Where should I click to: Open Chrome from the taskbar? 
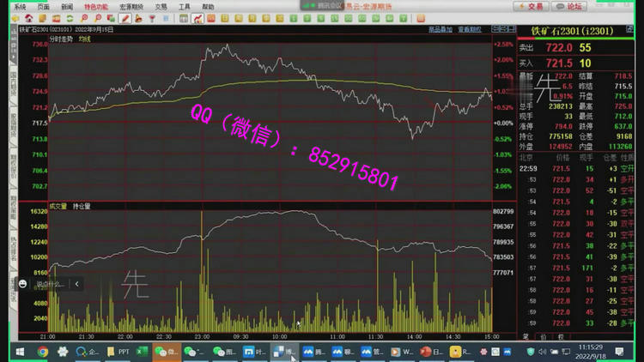tap(42, 352)
